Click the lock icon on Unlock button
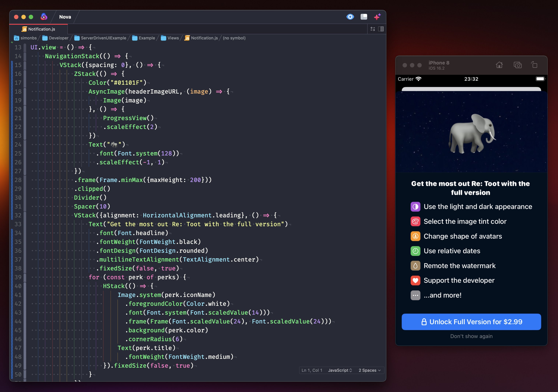The width and height of the screenshot is (558, 392). 424,322
